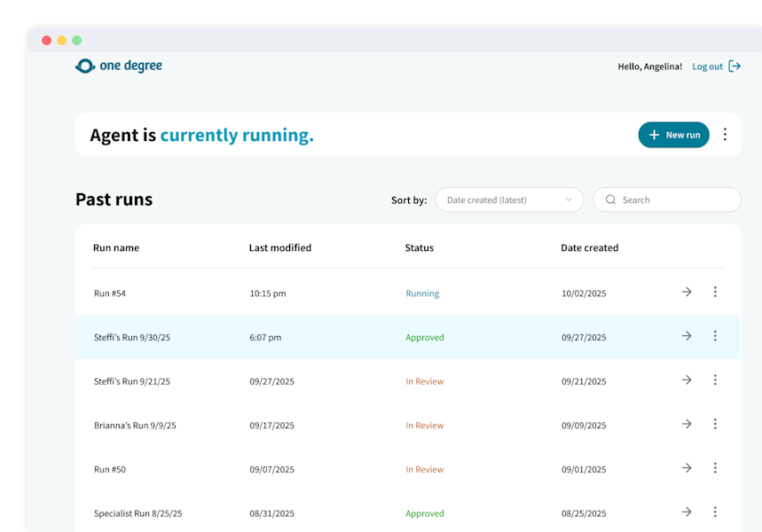This screenshot has height=532, width=762.
Task: Click the plus icon on New run
Action: (654, 135)
